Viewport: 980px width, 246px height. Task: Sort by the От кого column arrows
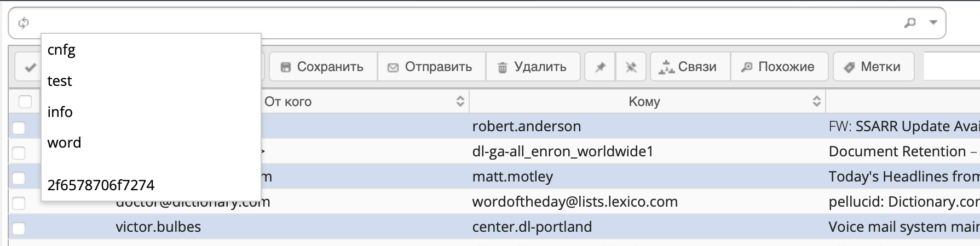pyautogui.click(x=460, y=101)
